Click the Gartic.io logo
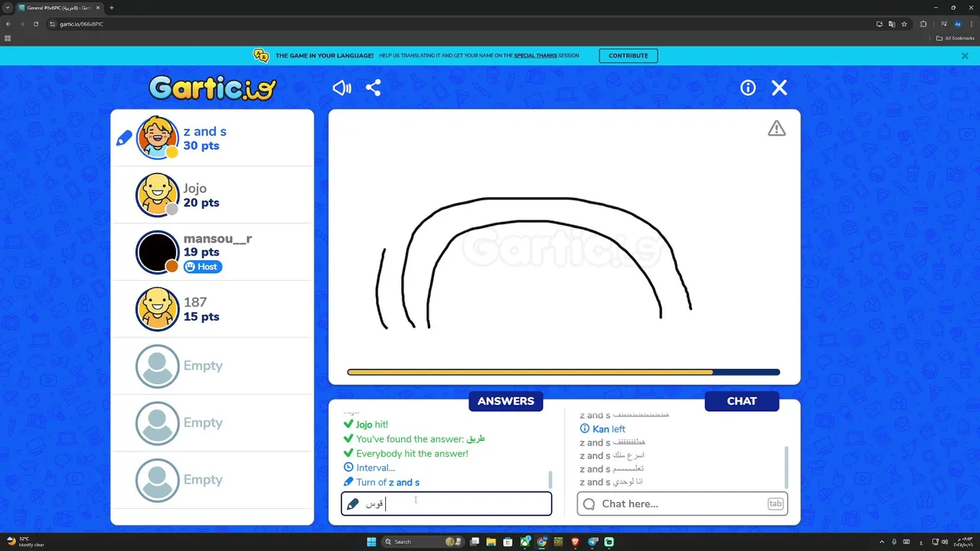The image size is (980, 551). click(x=212, y=88)
